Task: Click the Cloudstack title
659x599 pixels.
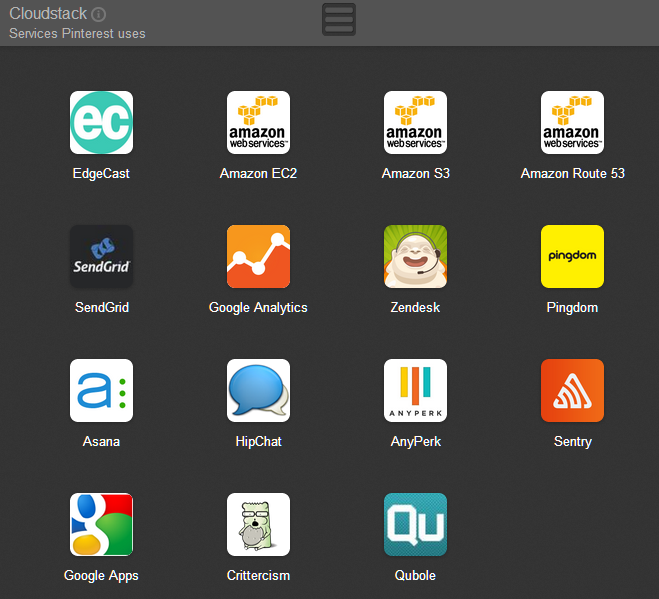Action: (48, 14)
